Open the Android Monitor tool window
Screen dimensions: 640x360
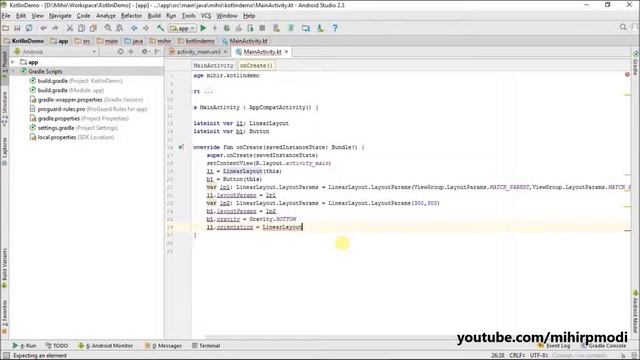pyautogui.click(x=105, y=346)
